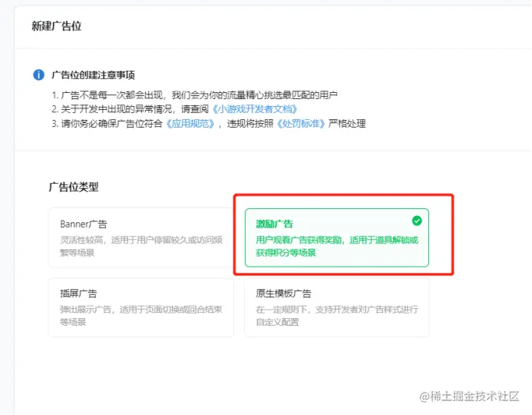Click the 广告位类型 section heading
Screen dimensions: 532x415
pos(74,187)
